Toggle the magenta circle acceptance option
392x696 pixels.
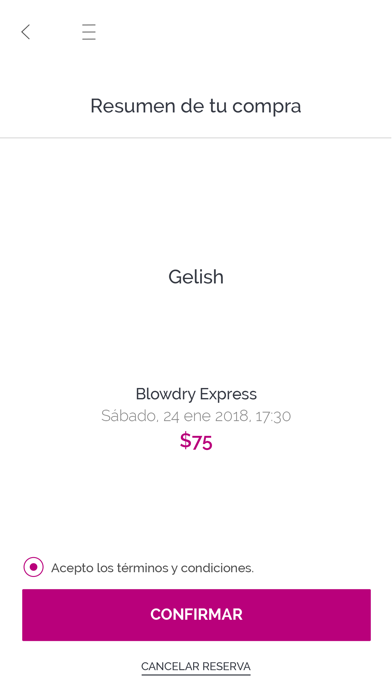[33, 567]
